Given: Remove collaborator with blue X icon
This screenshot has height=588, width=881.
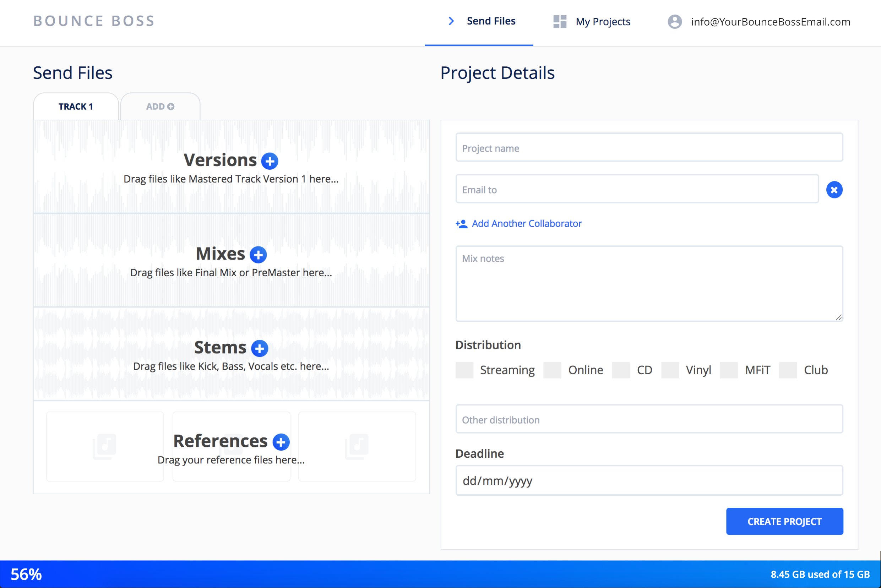Looking at the screenshot, I should (834, 190).
